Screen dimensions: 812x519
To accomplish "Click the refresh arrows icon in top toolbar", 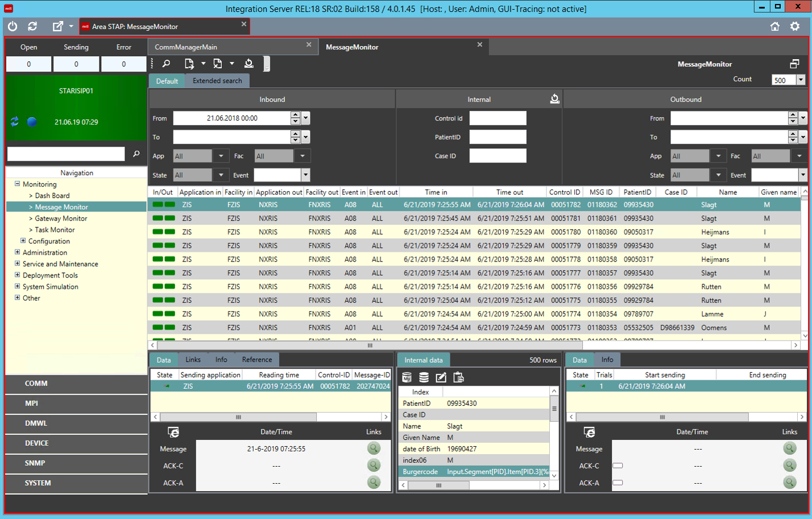I will click(32, 26).
